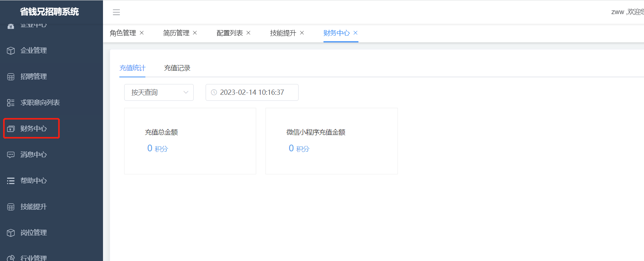
Task: Close the 简历管理 tab
Action: 195,33
